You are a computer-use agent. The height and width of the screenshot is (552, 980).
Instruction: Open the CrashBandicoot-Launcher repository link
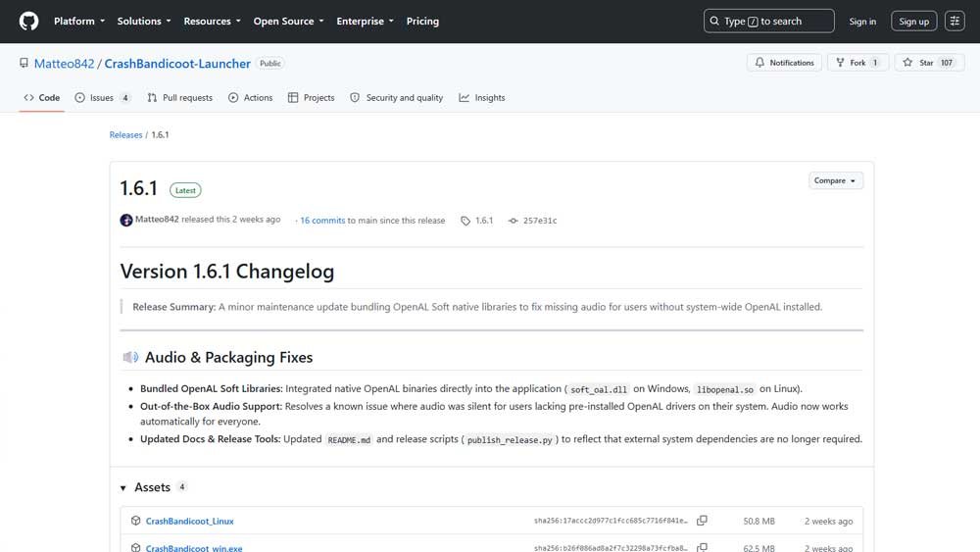177,63
